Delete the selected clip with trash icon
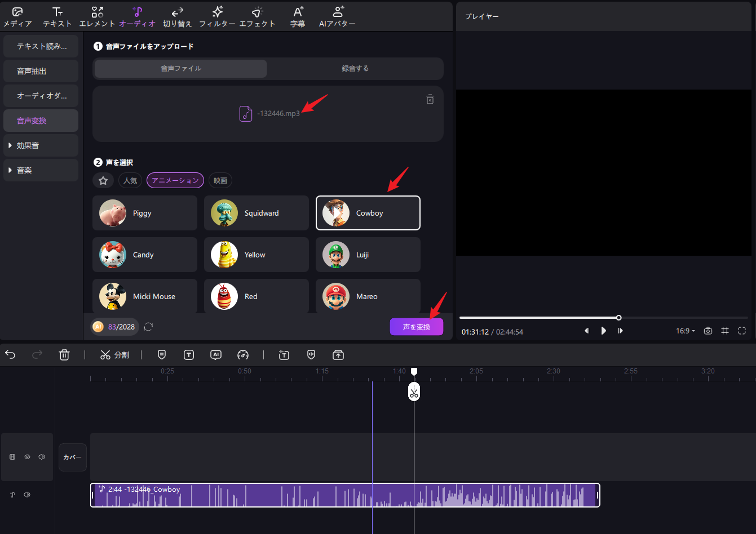The image size is (756, 534). tap(64, 355)
